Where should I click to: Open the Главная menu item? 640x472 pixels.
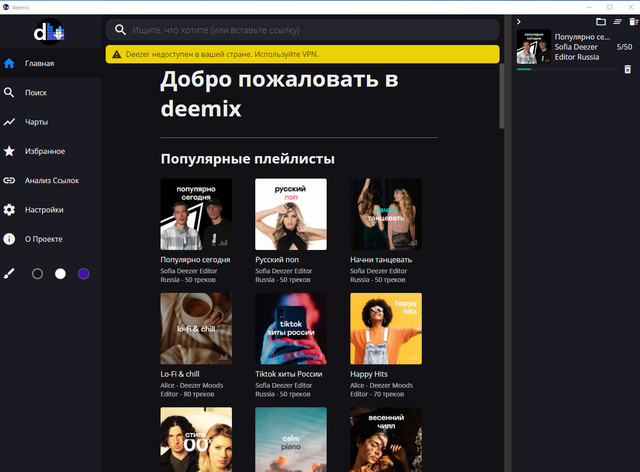[x=51, y=63]
